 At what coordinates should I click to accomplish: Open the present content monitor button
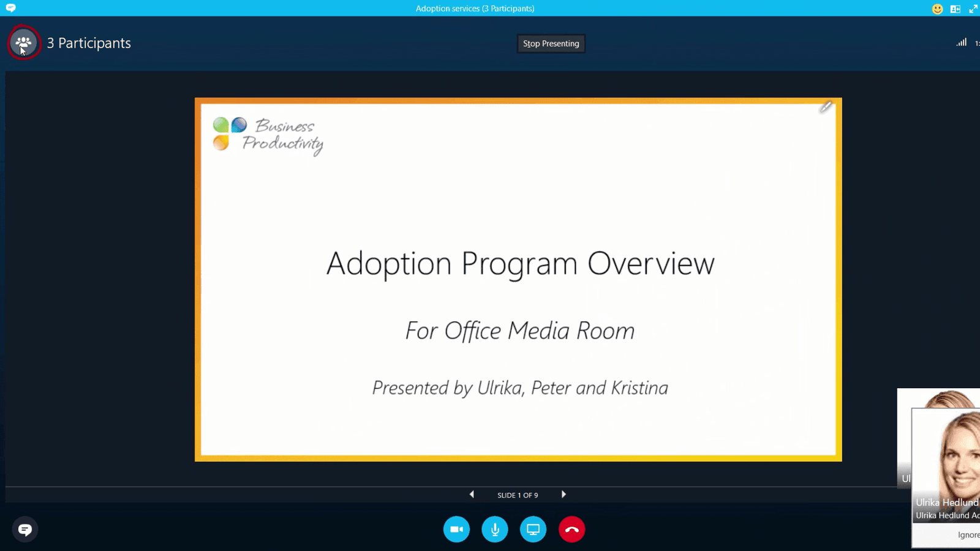click(x=533, y=530)
